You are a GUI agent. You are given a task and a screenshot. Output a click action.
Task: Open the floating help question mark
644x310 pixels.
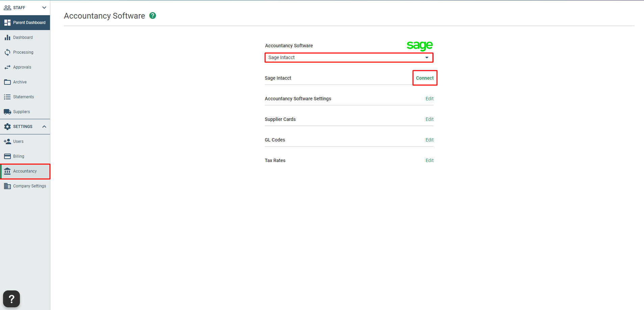pyautogui.click(x=11, y=299)
